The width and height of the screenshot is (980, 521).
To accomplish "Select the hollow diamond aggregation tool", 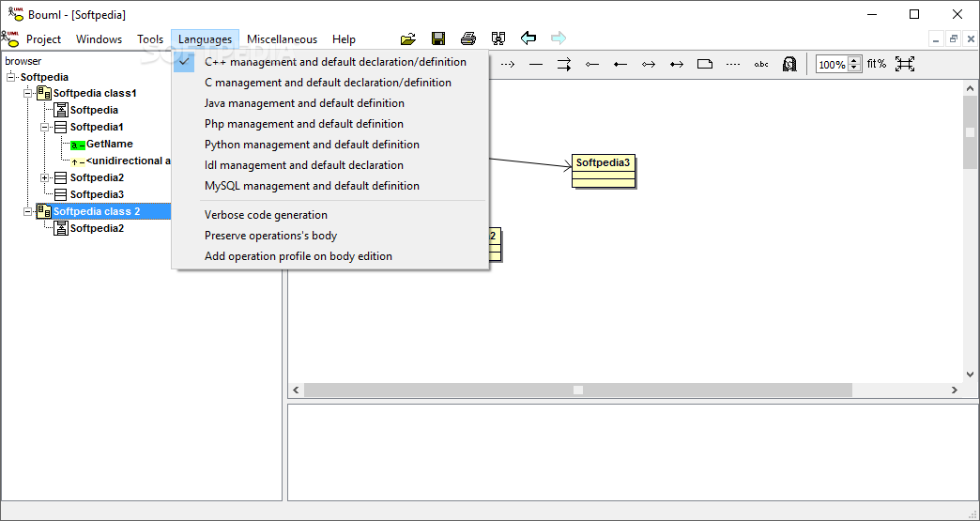I will pos(592,65).
